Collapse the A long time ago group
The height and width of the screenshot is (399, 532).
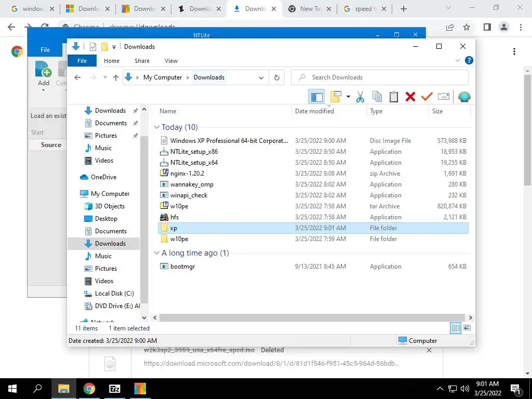[x=156, y=253]
